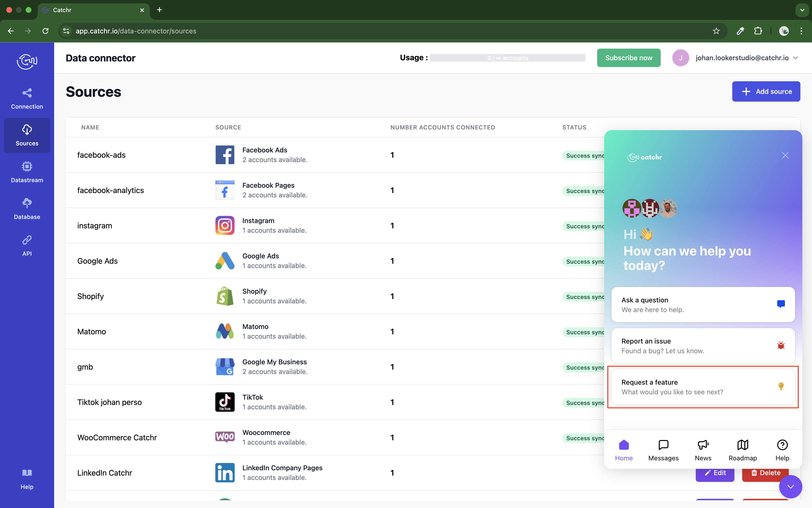Delete the LinkedIn Catchr source
Viewport: 812px width, 508px height.
766,473
